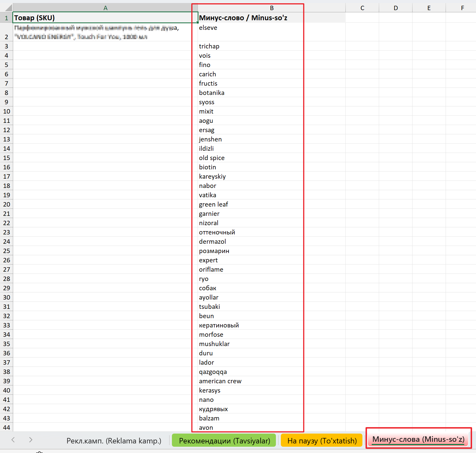The width and height of the screenshot is (476, 453).
Task: Open the На паузу (To'xtatish) sheet tab
Action: click(322, 441)
